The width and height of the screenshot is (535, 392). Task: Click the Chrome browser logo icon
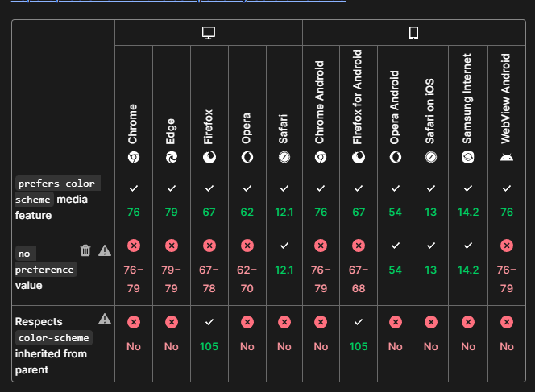point(134,158)
